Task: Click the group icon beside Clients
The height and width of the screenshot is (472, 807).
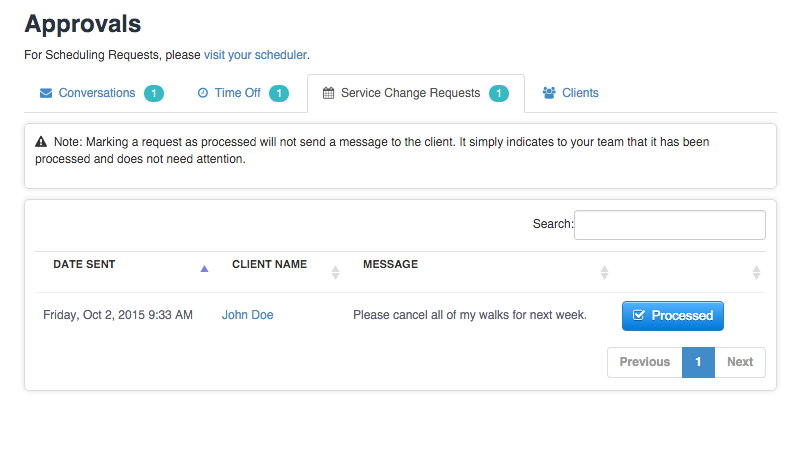Action: point(549,93)
